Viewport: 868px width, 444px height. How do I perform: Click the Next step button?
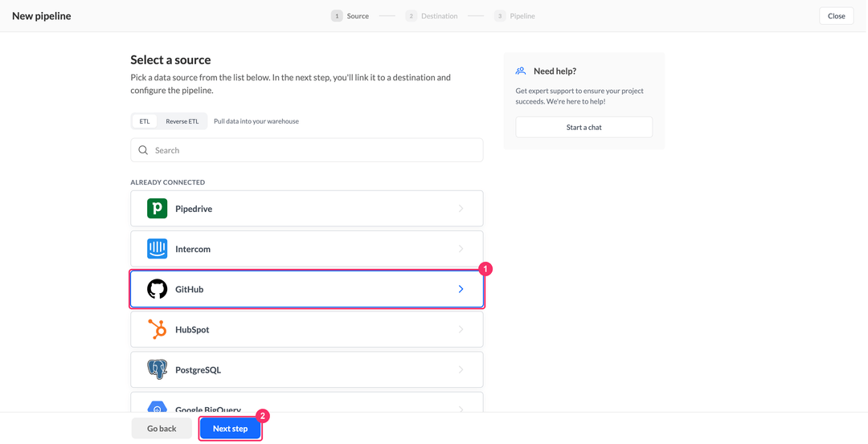pyautogui.click(x=231, y=429)
